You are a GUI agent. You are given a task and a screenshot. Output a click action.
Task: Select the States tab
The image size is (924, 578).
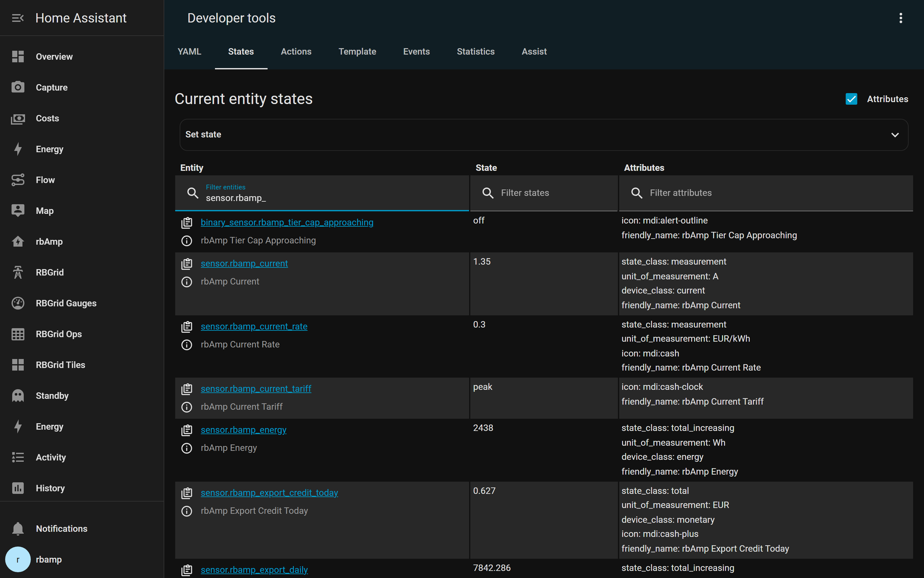pyautogui.click(x=241, y=52)
